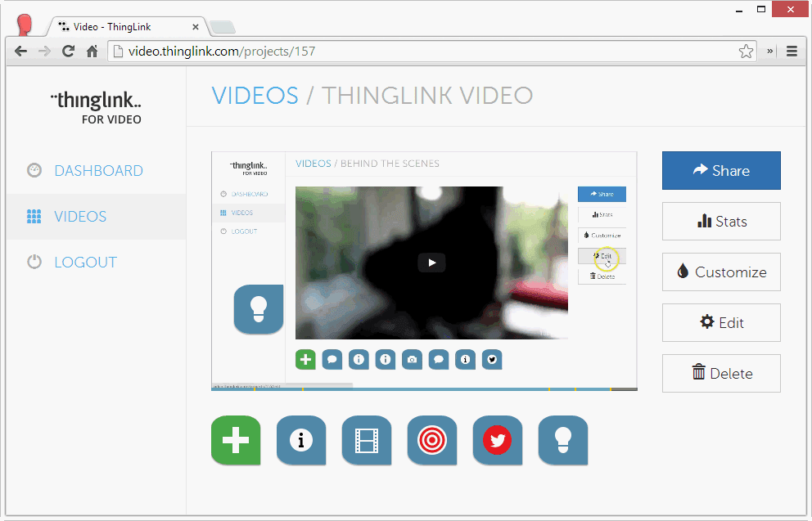The image size is (812, 521).
Task: Play the video with the center play button
Action: coord(432,263)
